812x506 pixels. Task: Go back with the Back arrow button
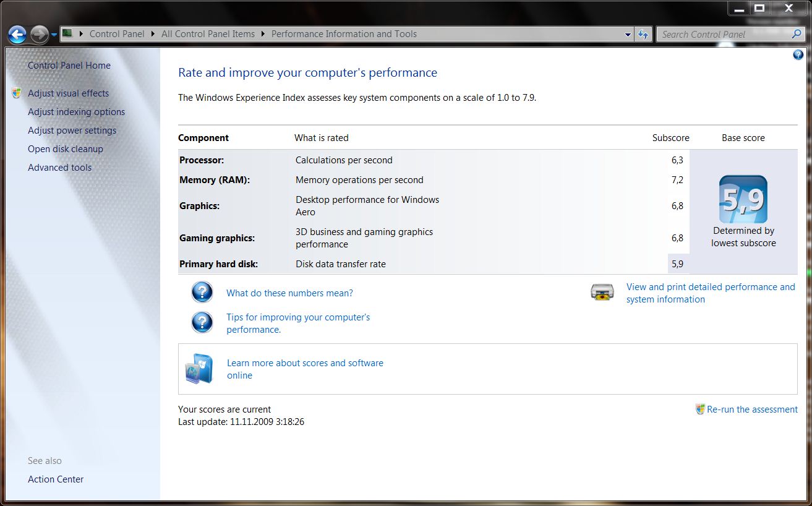coord(18,34)
